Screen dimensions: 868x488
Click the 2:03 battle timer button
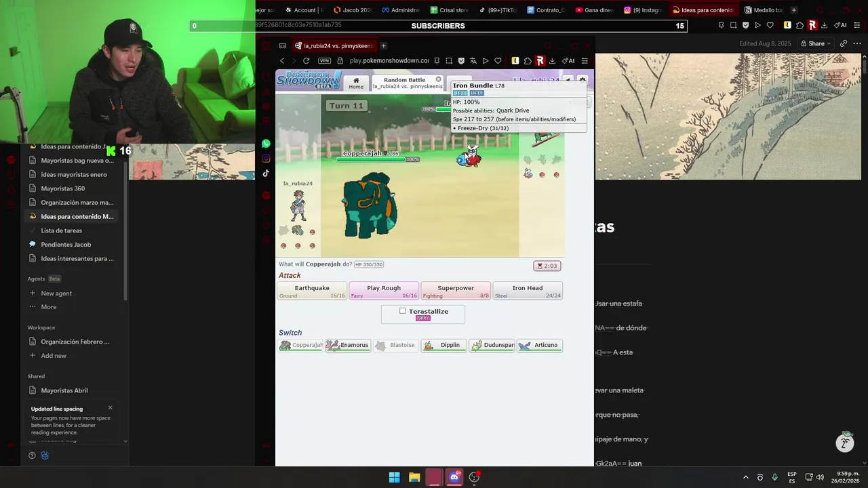tap(547, 266)
